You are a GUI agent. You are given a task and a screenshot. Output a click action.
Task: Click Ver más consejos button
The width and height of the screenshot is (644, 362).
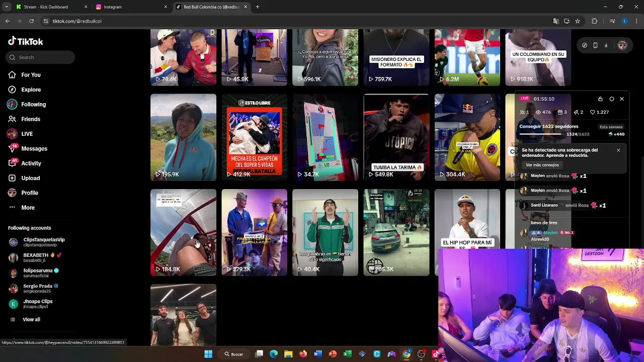coord(542,165)
